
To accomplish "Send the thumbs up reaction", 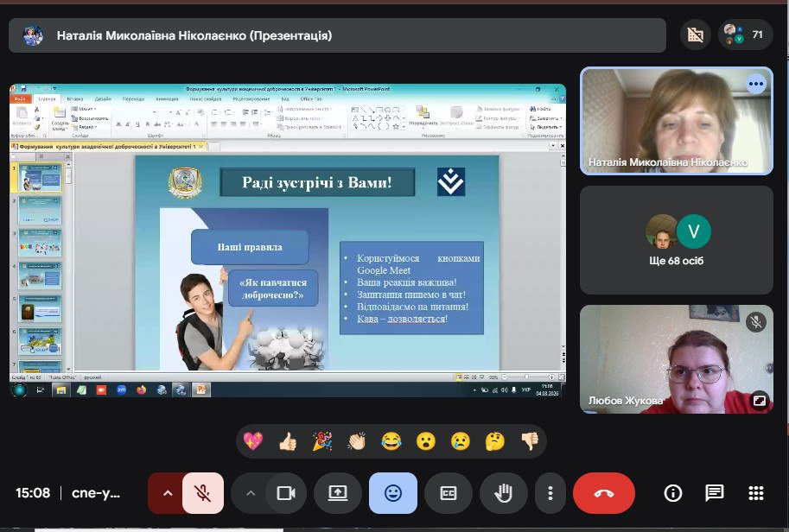I will (x=288, y=441).
